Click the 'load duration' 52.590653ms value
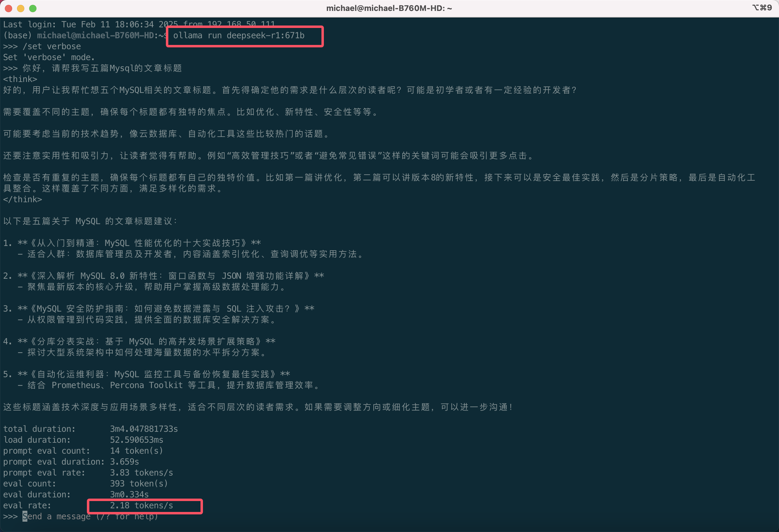 [x=136, y=440]
